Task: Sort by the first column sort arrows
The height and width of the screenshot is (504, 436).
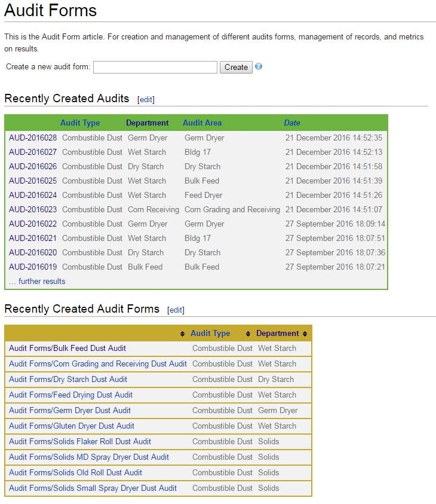Action: [x=182, y=334]
